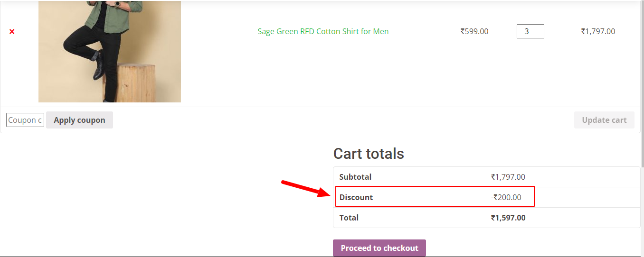Click the Apply coupon button
The width and height of the screenshot is (644, 257).
[x=79, y=120]
